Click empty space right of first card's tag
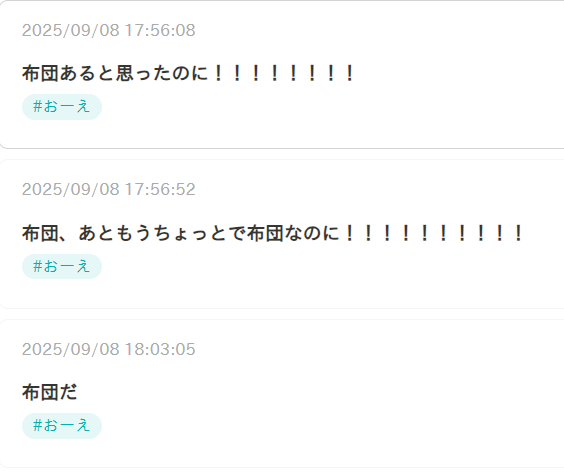This screenshot has width=564, height=475. tap(324, 107)
